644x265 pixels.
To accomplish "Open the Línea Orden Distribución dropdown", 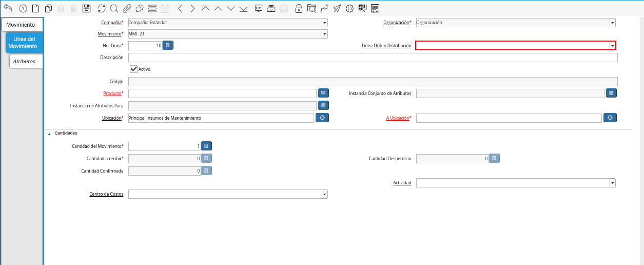I will 612,46.
